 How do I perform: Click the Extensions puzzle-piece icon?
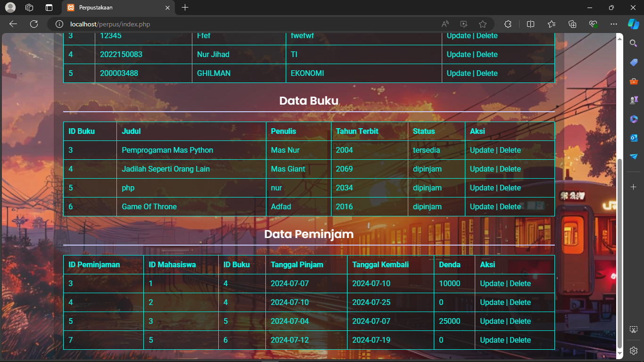[508, 24]
